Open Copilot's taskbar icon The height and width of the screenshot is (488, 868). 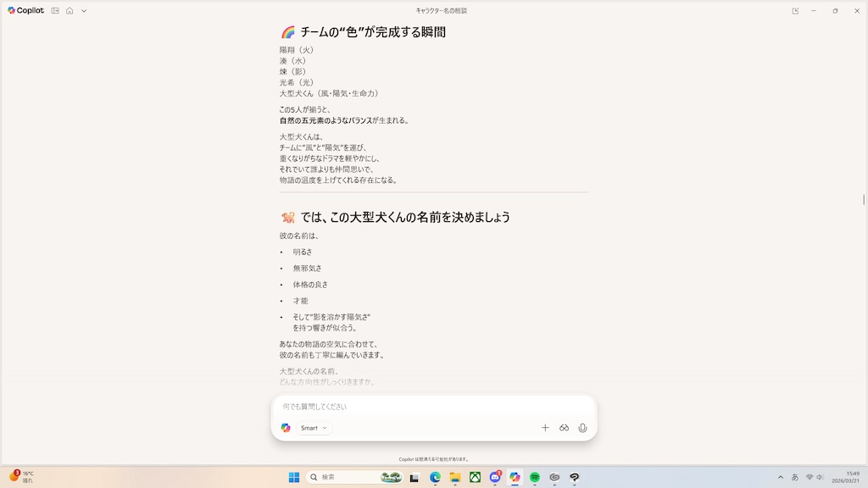pyautogui.click(x=515, y=478)
